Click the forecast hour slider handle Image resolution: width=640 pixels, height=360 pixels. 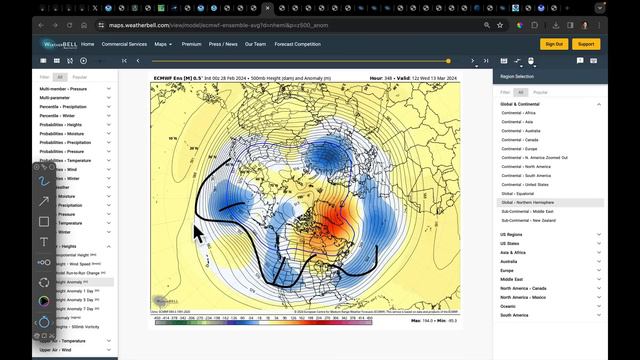click(x=448, y=61)
